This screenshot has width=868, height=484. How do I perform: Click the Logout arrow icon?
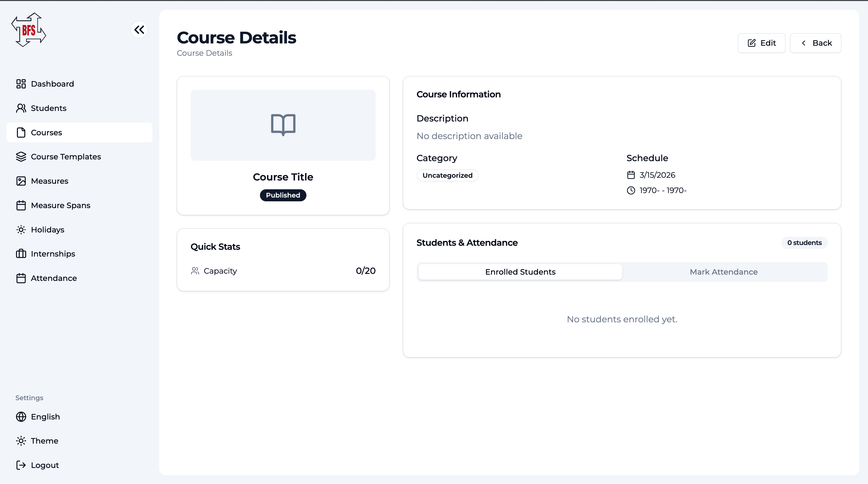[21, 465]
